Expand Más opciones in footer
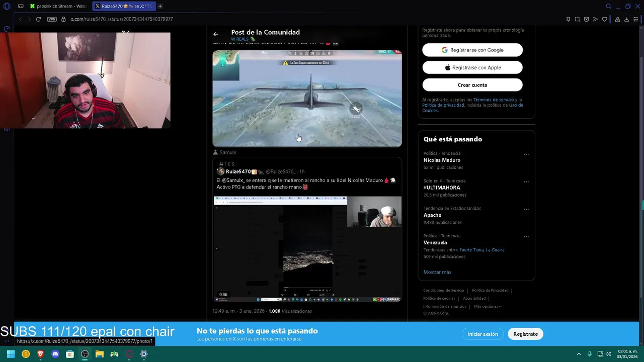The image size is (644, 362). [488, 307]
